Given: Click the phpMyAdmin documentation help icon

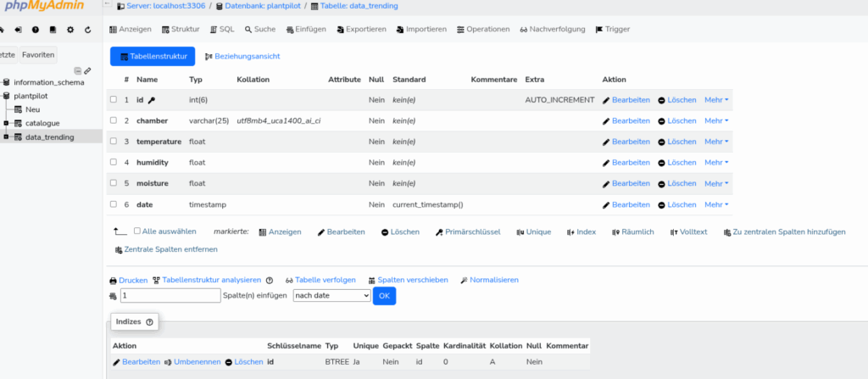Looking at the screenshot, I should coord(34,30).
